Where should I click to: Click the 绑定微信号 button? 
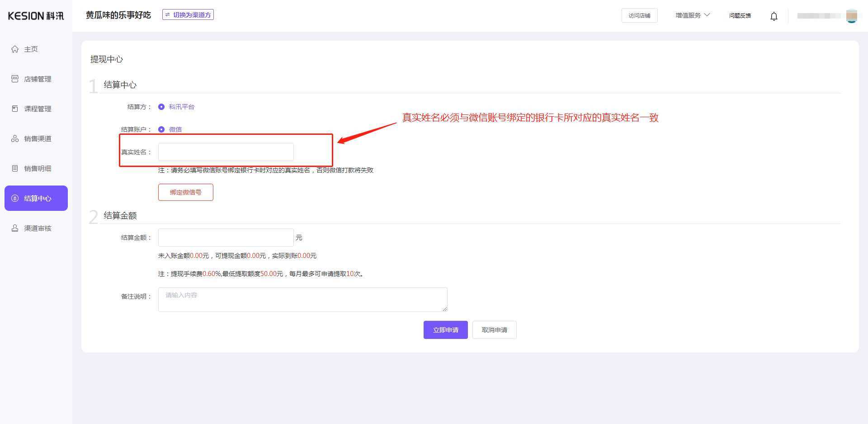[x=185, y=192]
